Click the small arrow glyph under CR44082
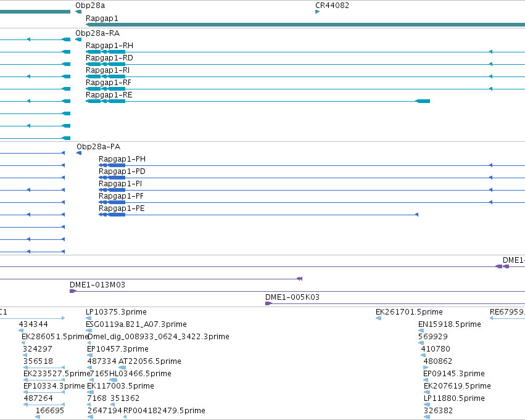This screenshot has height=420, width=525. pyautogui.click(x=318, y=12)
